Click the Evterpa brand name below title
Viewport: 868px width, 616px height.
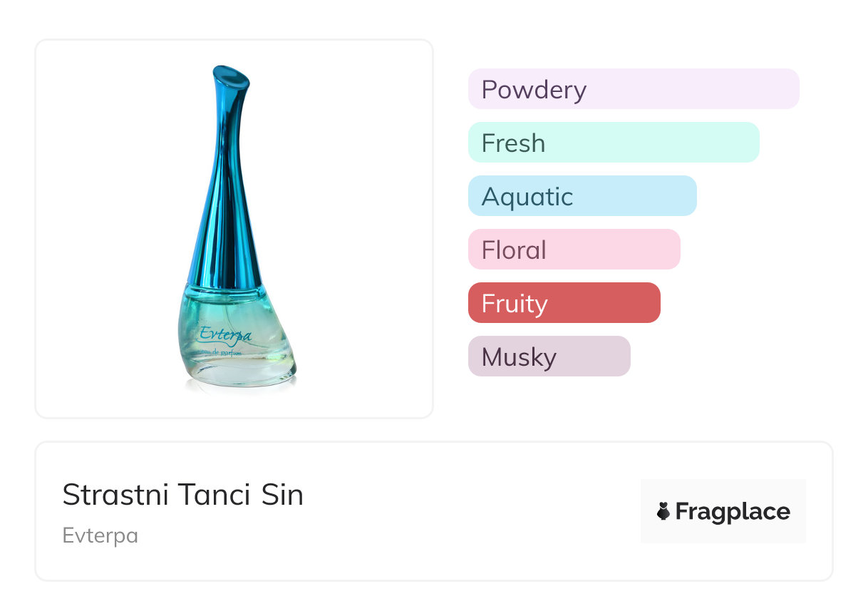100,535
